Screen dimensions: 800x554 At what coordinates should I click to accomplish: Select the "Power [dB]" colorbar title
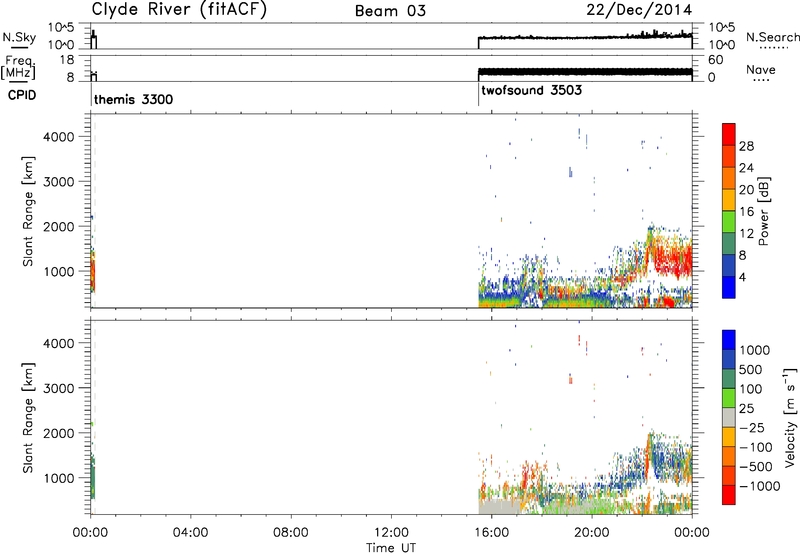pos(764,211)
